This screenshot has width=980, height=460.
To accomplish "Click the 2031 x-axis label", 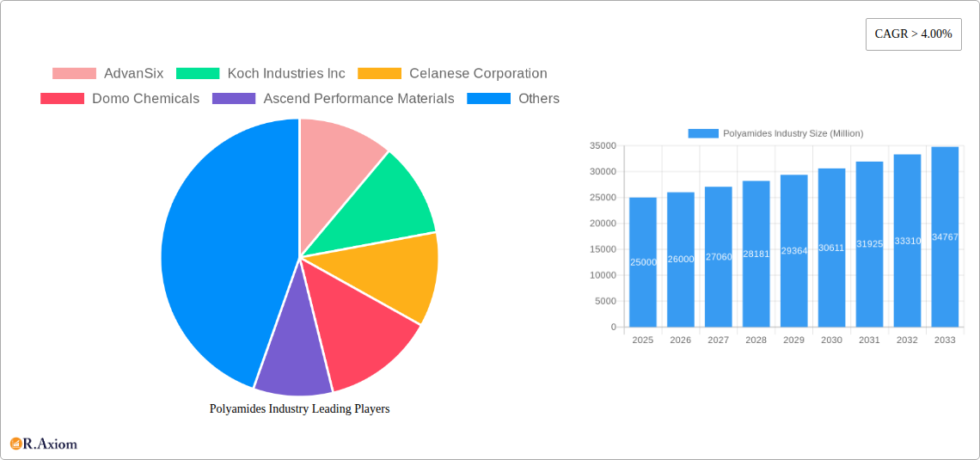I will (869, 340).
